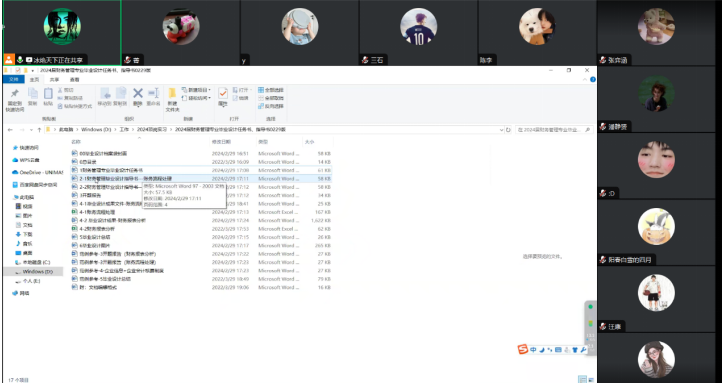This screenshot has height=383, width=722.
Task: Click the Up one level arrow
Action: (x=40, y=130)
